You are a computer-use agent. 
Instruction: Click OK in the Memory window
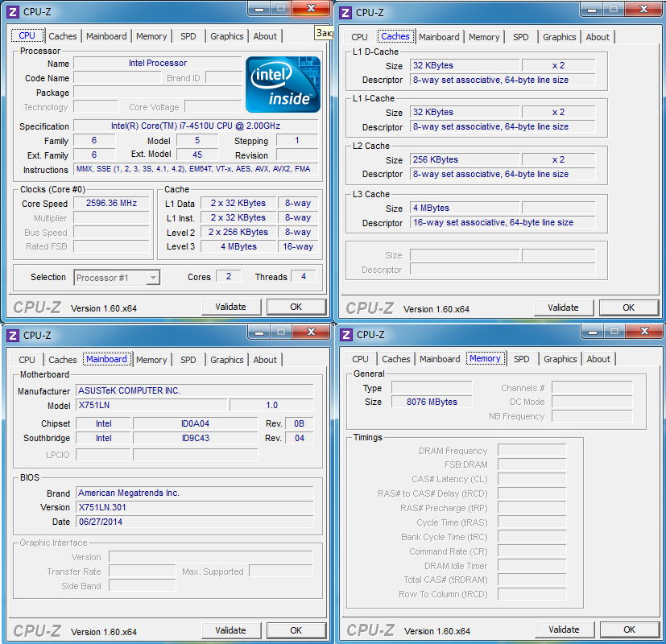(630, 630)
